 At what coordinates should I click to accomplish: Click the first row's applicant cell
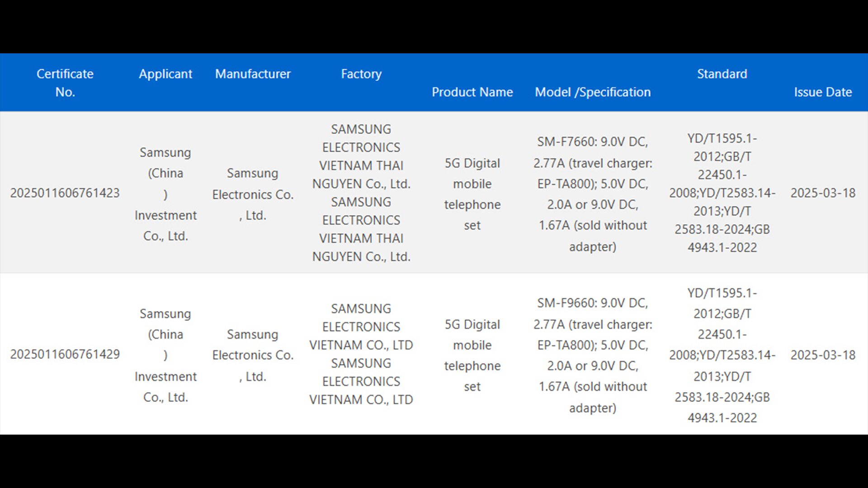(x=165, y=194)
